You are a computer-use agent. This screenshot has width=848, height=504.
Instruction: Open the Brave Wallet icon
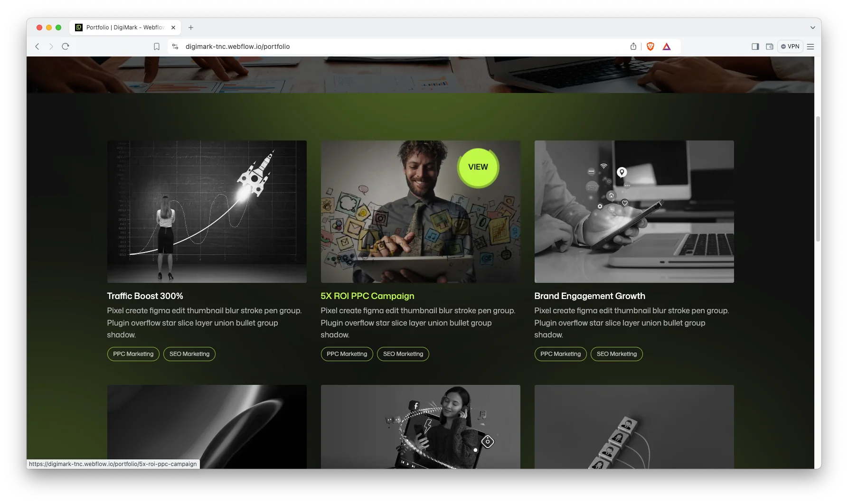coord(770,47)
